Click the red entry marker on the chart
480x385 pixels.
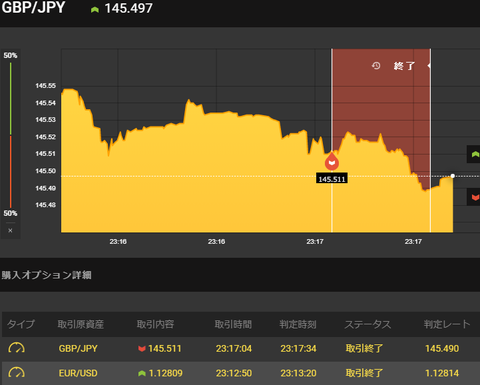point(332,161)
